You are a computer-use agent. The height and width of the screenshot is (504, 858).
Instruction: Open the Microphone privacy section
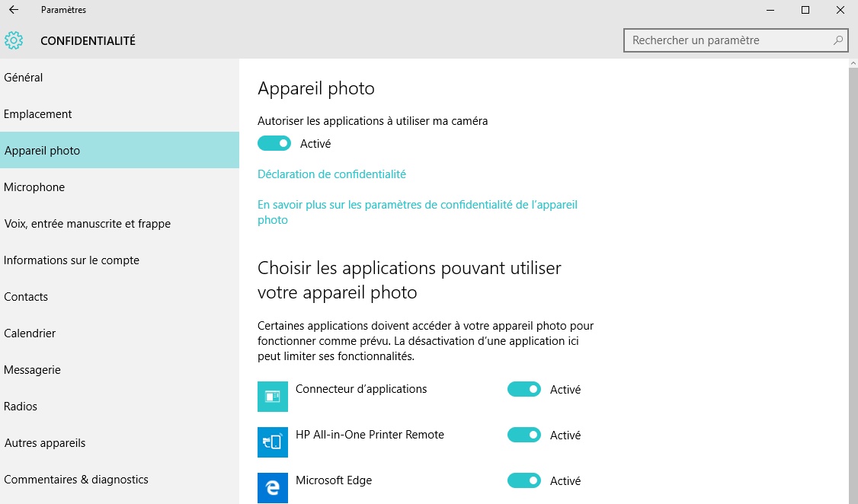pyautogui.click(x=34, y=187)
